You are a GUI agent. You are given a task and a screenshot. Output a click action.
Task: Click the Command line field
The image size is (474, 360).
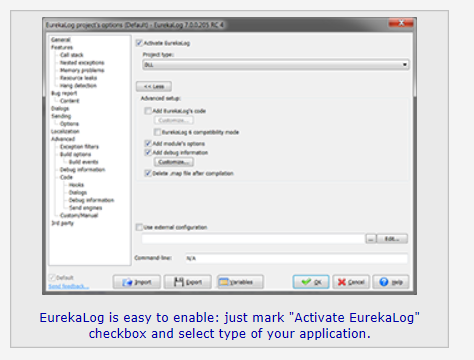coord(296,258)
